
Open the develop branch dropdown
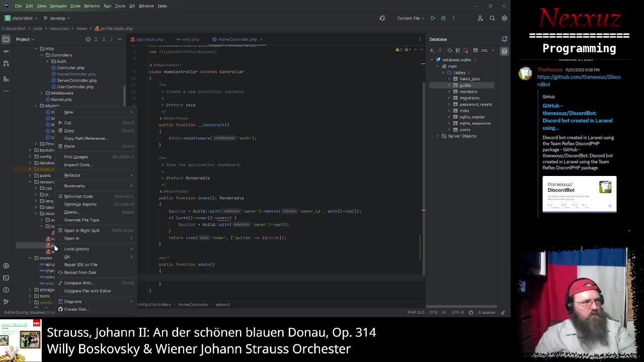pyautogui.click(x=57, y=18)
